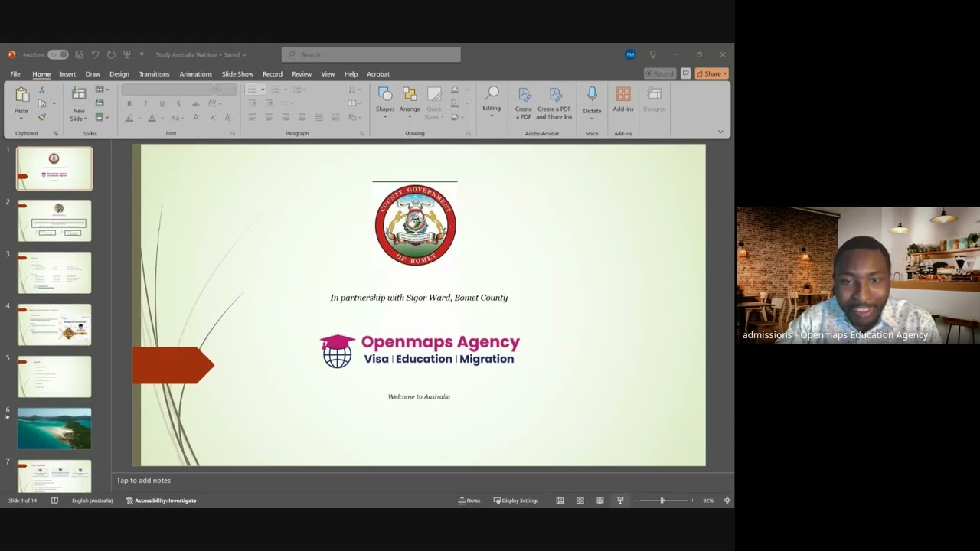Switch to the Design tab

[119, 74]
